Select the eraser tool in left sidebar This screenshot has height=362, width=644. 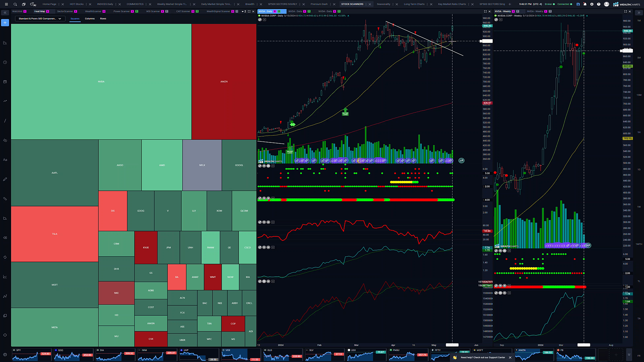[5, 238]
